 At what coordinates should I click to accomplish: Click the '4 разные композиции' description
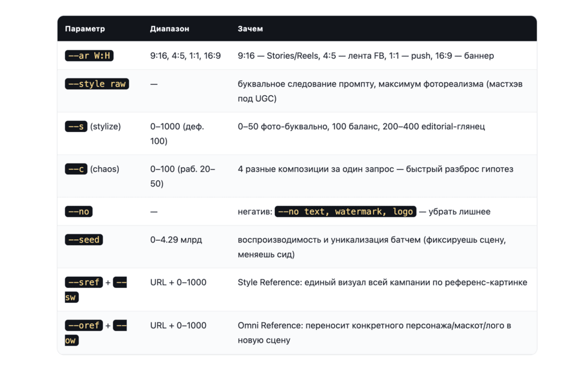[375, 169]
